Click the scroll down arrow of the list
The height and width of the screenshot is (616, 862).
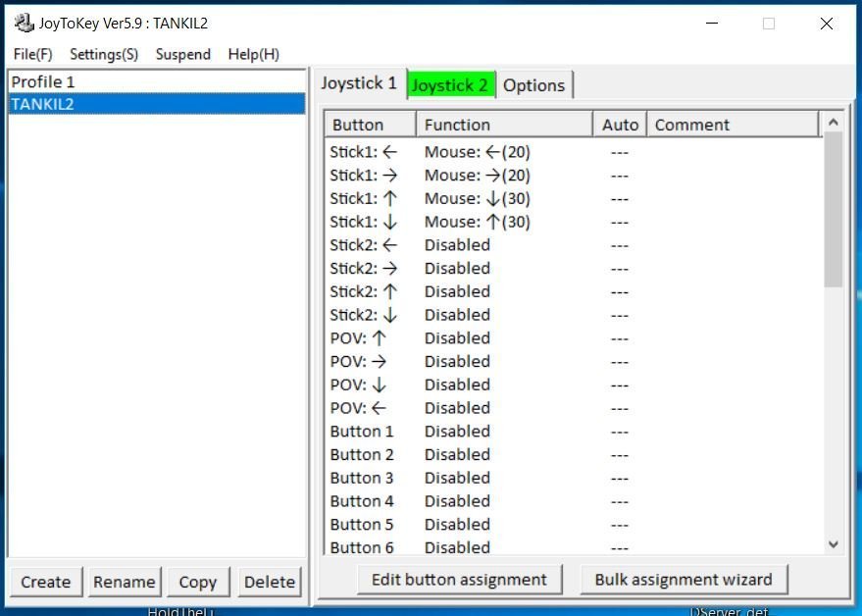[x=833, y=544]
